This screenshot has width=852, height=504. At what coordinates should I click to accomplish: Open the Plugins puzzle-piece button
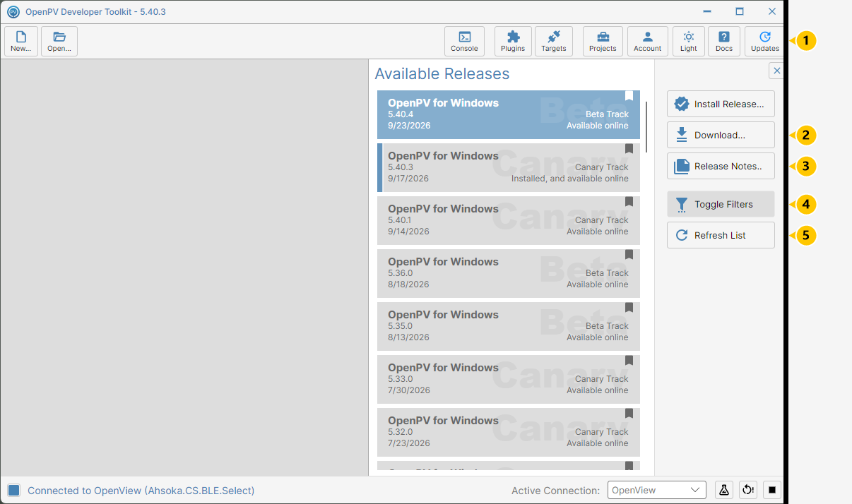pyautogui.click(x=513, y=41)
